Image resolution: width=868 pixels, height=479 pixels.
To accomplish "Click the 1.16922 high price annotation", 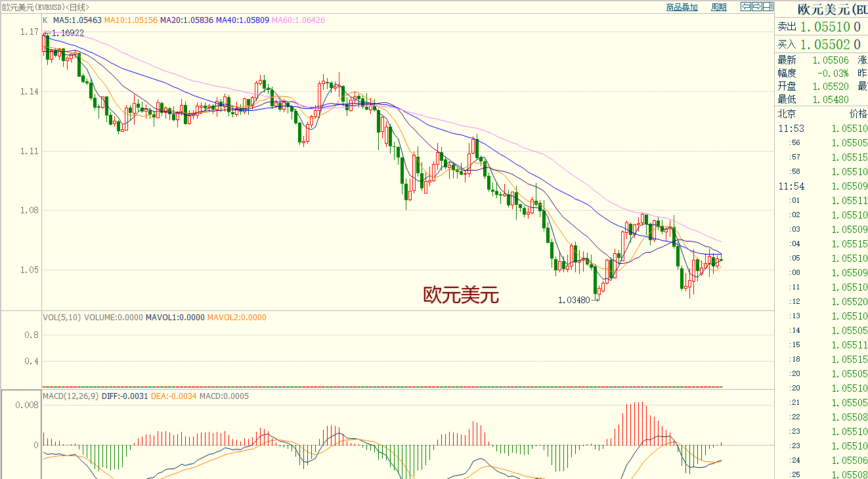I will (x=68, y=33).
